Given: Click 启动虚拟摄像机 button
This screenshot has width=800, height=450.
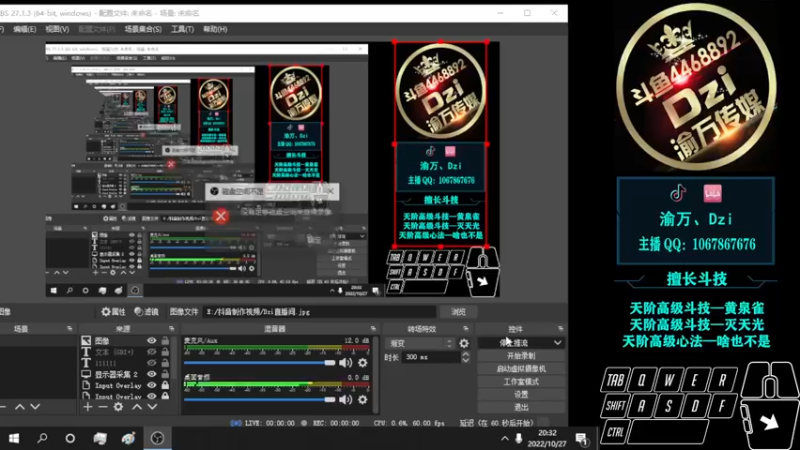Looking at the screenshot, I should coord(521,368).
